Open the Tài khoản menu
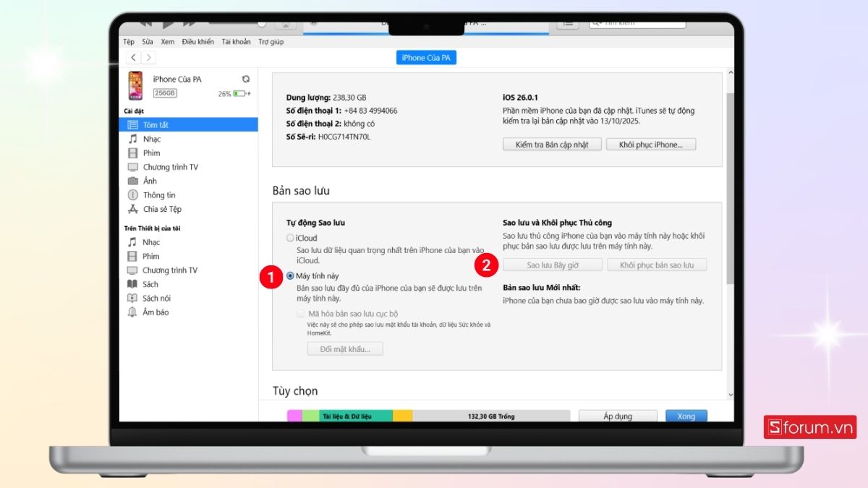 [236, 42]
